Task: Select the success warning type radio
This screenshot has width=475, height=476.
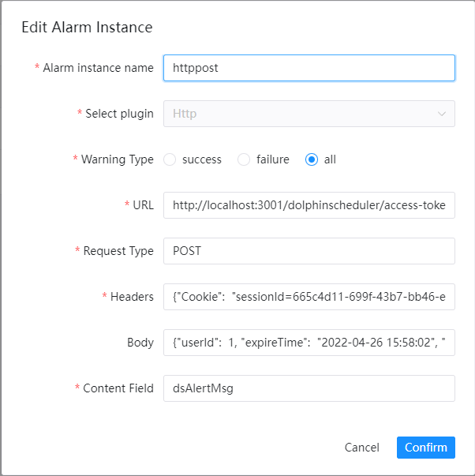Action: tap(170, 159)
